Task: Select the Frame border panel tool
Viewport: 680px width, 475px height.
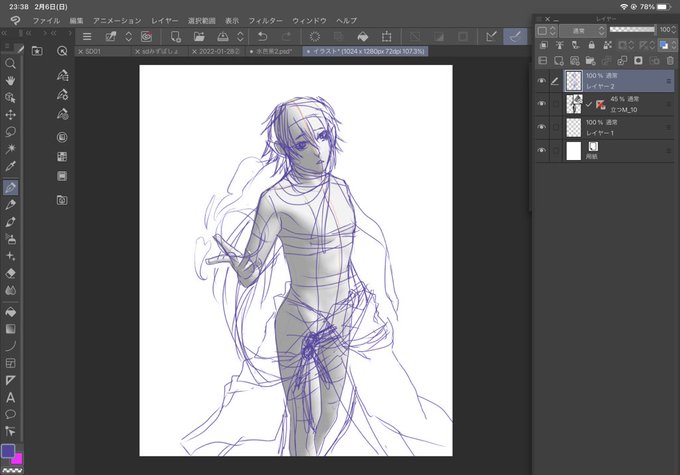Action: (10, 363)
